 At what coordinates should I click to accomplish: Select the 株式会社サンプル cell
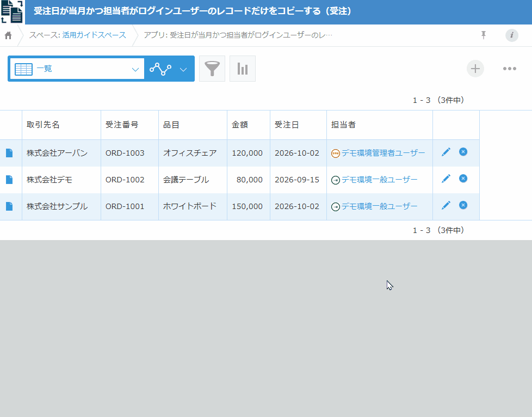(61, 206)
